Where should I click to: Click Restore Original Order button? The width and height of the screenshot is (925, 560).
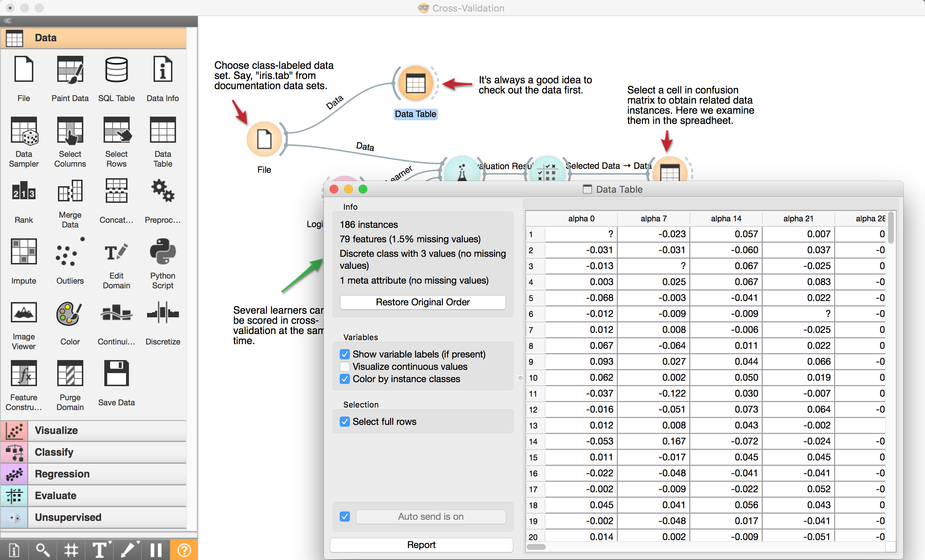(422, 302)
